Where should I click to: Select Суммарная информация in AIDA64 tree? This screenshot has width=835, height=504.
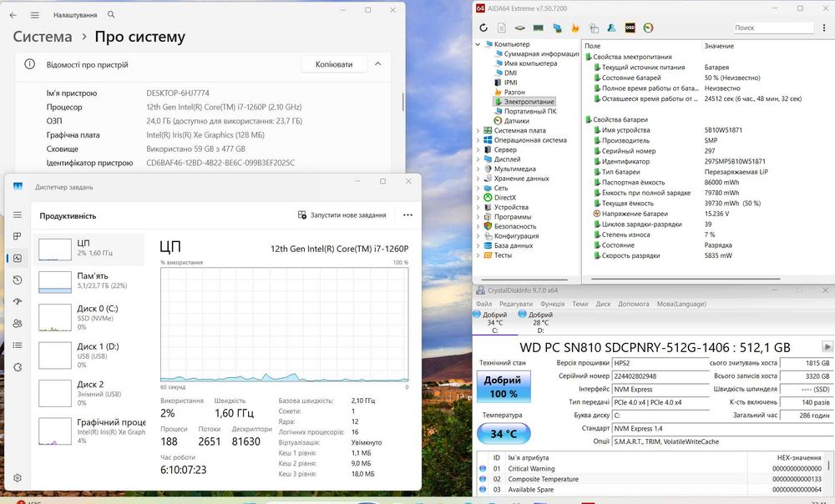point(537,53)
